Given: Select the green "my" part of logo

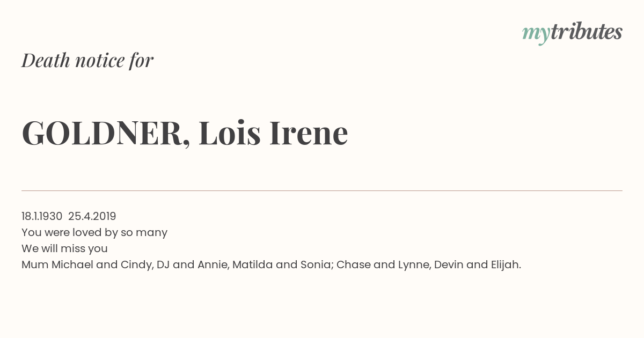Looking at the screenshot, I should click(536, 34).
